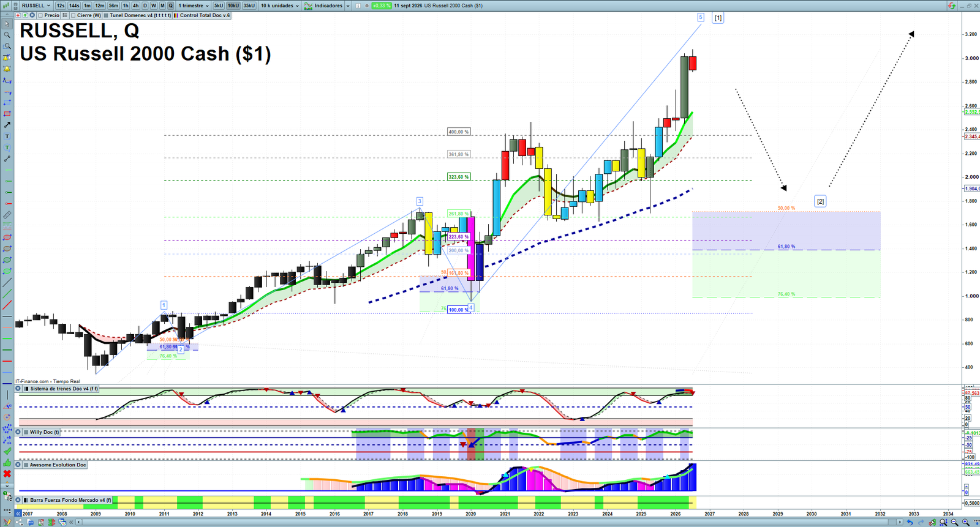The height and width of the screenshot is (527, 980).
Task: Select the green diagonal line tool
Action: click(7, 294)
